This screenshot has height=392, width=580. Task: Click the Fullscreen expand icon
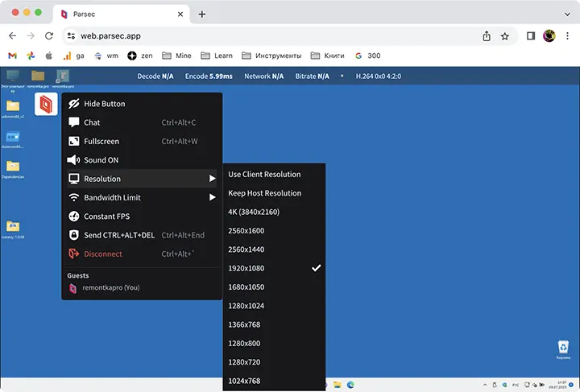pos(73,141)
